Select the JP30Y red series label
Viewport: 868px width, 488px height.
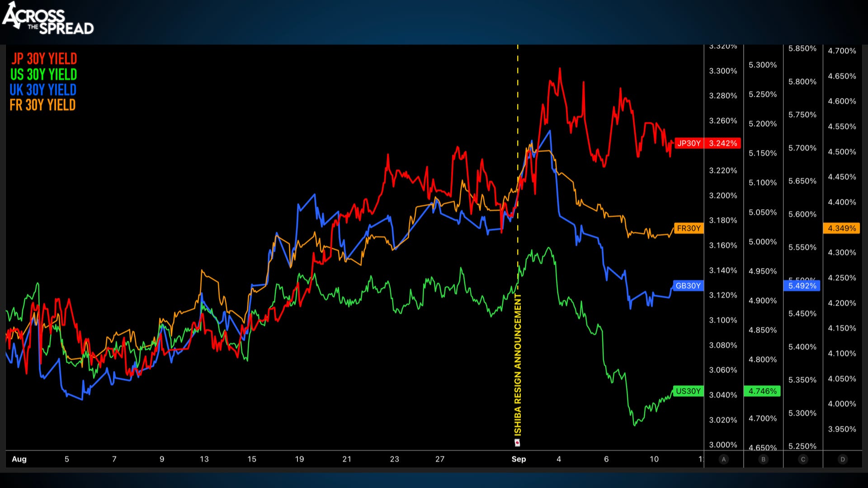(689, 143)
